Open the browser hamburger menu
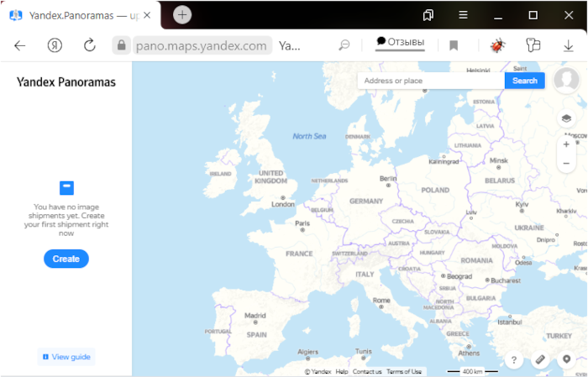The image size is (588, 377). pos(463,15)
